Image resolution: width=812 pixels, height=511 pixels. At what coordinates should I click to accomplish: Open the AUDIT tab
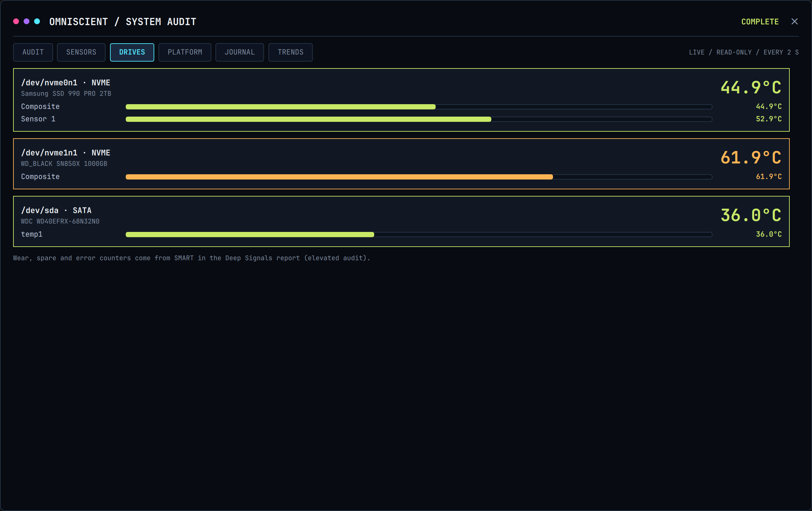pos(33,52)
